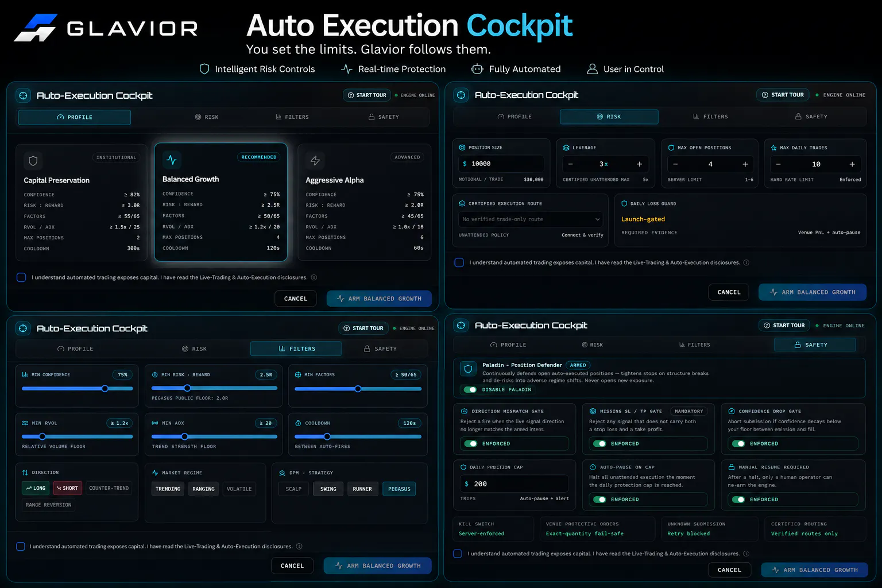Adjust the Cooldown slider

tap(358, 436)
